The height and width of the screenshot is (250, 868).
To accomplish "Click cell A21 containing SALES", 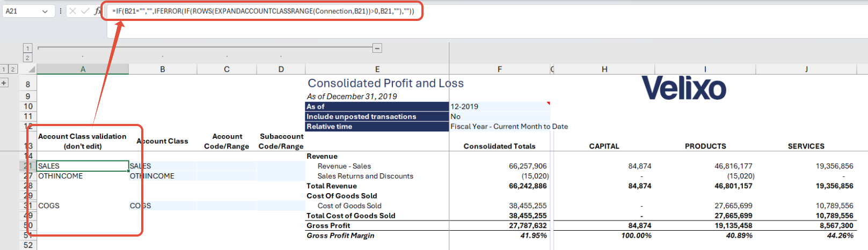I will 83,166.
